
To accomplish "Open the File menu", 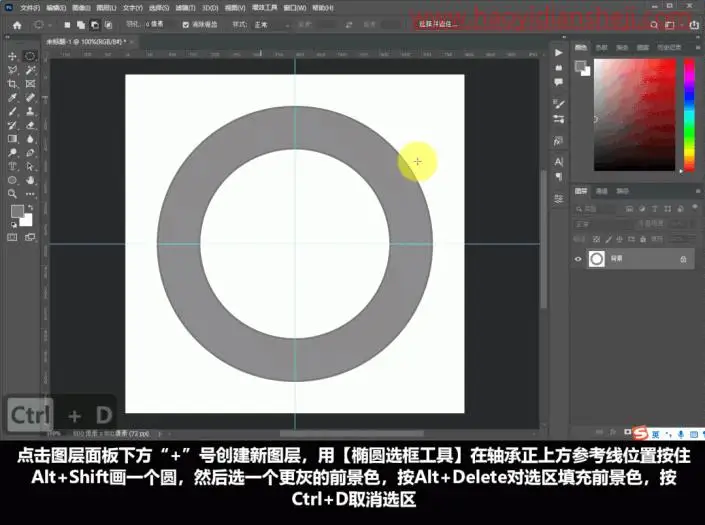I will pyautogui.click(x=30, y=8).
